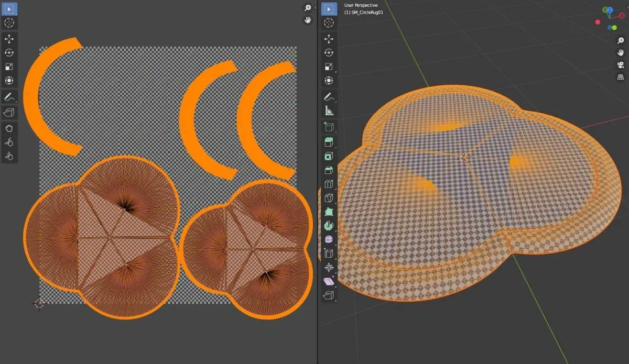Activate the Transform tool in UV editor
This screenshot has width=629, height=364.
point(9,81)
